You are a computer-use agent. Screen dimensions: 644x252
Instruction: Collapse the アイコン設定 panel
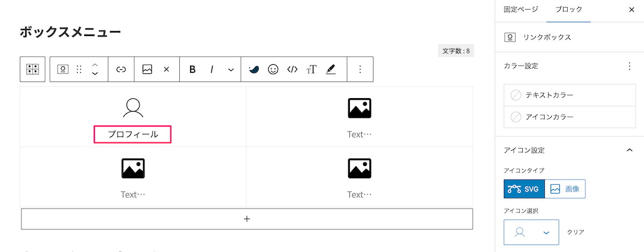click(x=630, y=150)
